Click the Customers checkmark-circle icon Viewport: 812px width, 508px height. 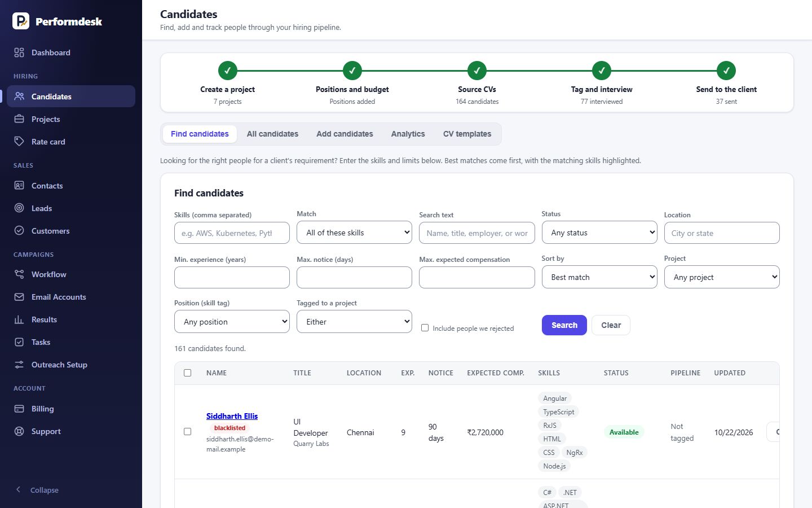pyautogui.click(x=19, y=231)
